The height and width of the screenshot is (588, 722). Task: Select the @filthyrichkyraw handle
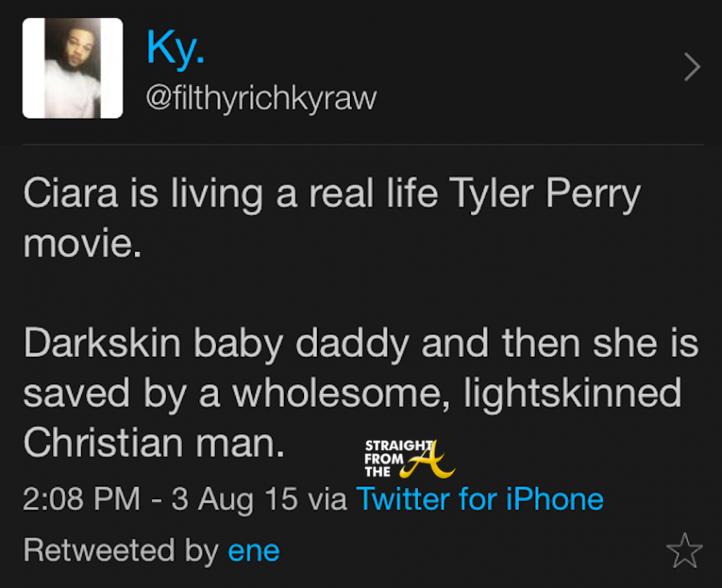coord(261,98)
